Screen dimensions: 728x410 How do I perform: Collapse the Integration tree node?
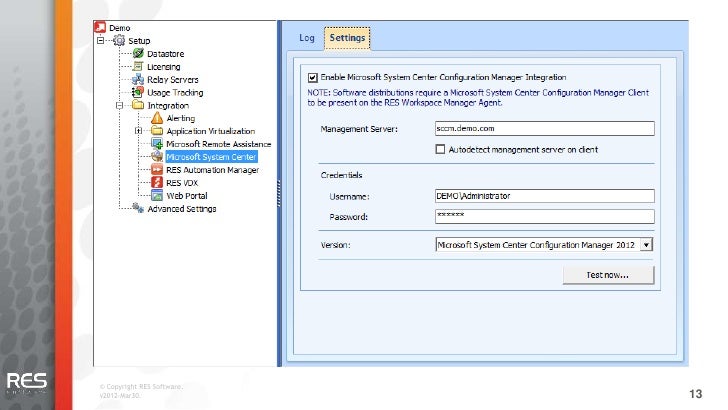(x=119, y=105)
